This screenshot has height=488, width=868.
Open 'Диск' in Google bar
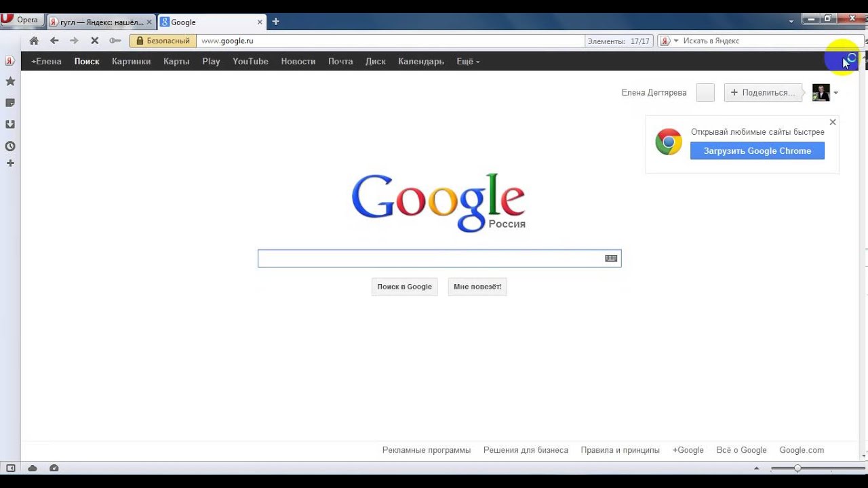(376, 61)
